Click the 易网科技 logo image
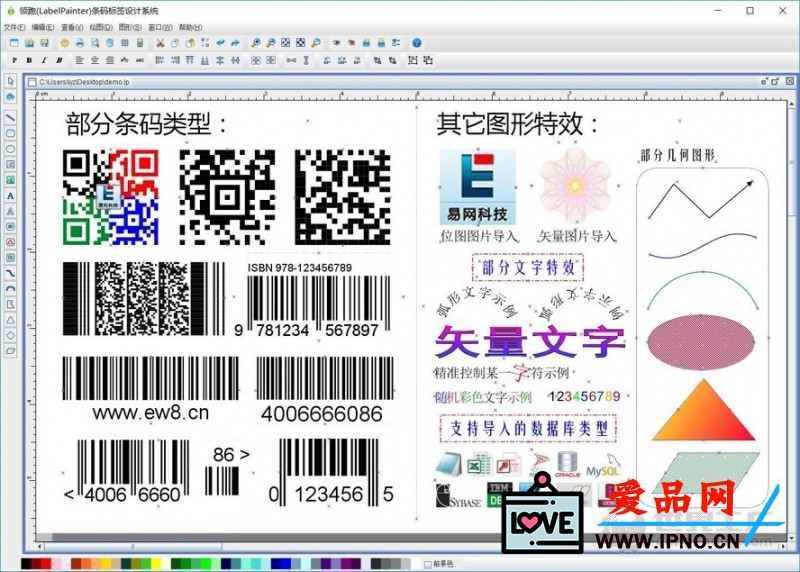This screenshot has height=572, width=800. 478,187
